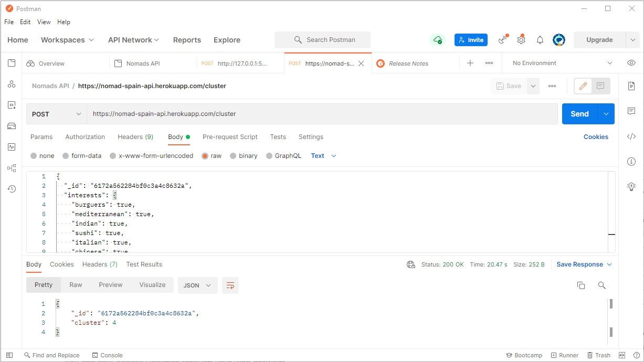The height and width of the screenshot is (362, 644).
Task: Open the Settings gear icon
Action: point(521,40)
